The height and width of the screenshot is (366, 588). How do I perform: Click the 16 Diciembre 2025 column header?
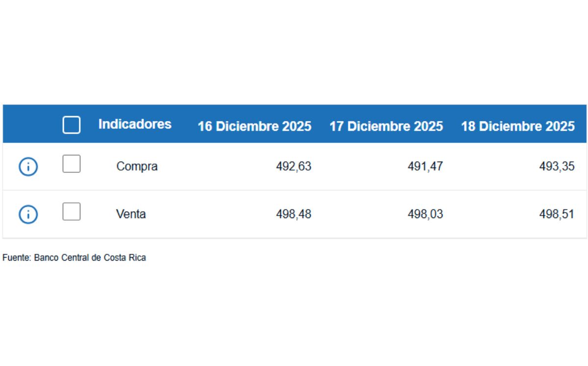pyautogui.click(x=255, y=126)
